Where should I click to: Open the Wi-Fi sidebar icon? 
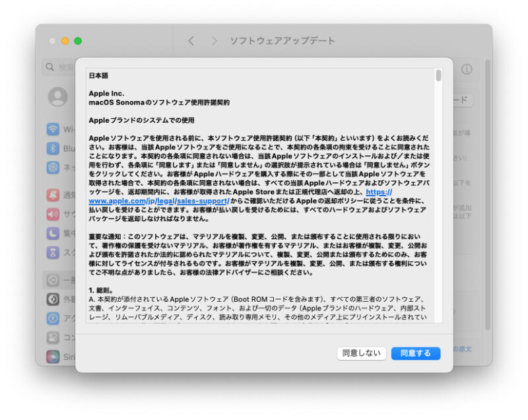pyautogui.click(x=53, y=129)
